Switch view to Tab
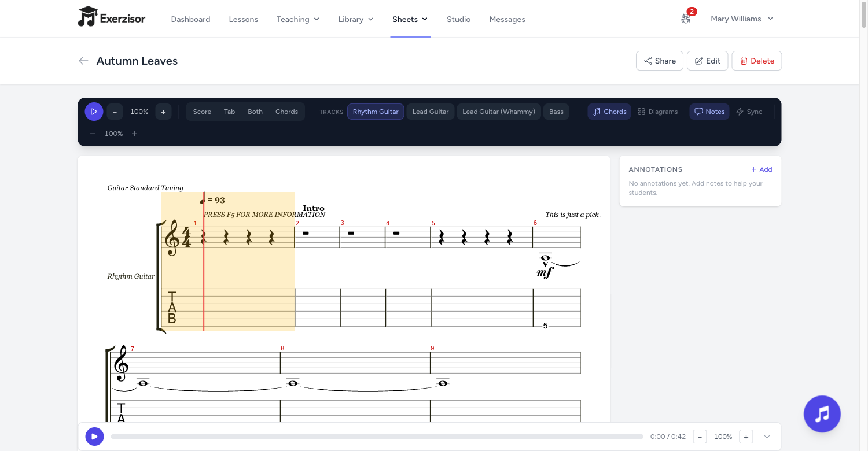Viewport: 868px width, 451px height. click(230, 112)
